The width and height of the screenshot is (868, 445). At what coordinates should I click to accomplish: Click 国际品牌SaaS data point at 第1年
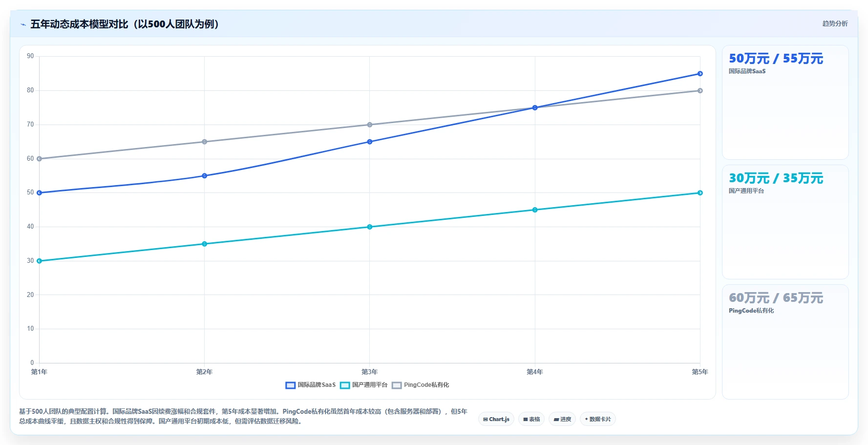coord(40,193)
